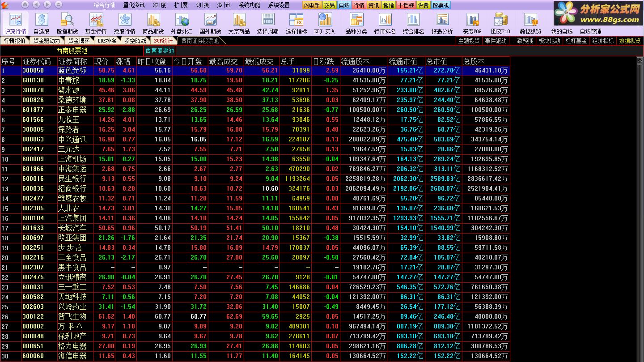Open the 经济指标 tab

603,41
